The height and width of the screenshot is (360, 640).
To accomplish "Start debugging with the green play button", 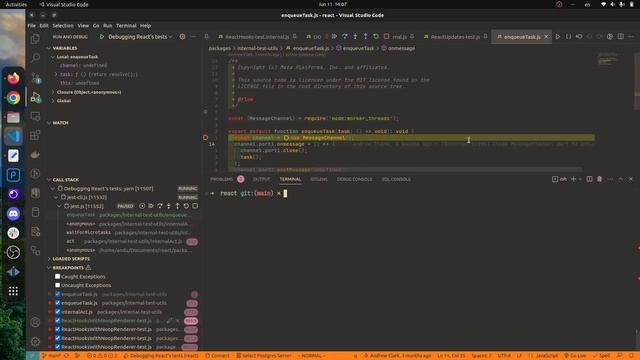I will pos(102,37).
